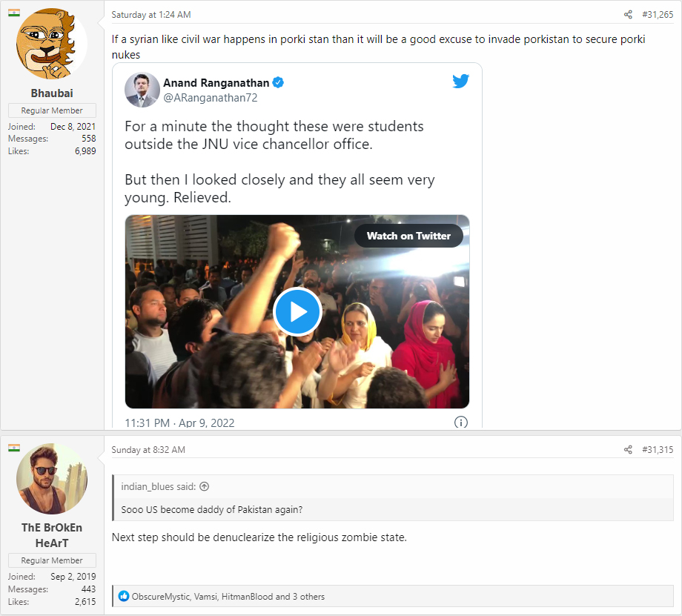Play the embedded tweet video
This screenshot has height=616, width=682.
[x=297, y=311]
